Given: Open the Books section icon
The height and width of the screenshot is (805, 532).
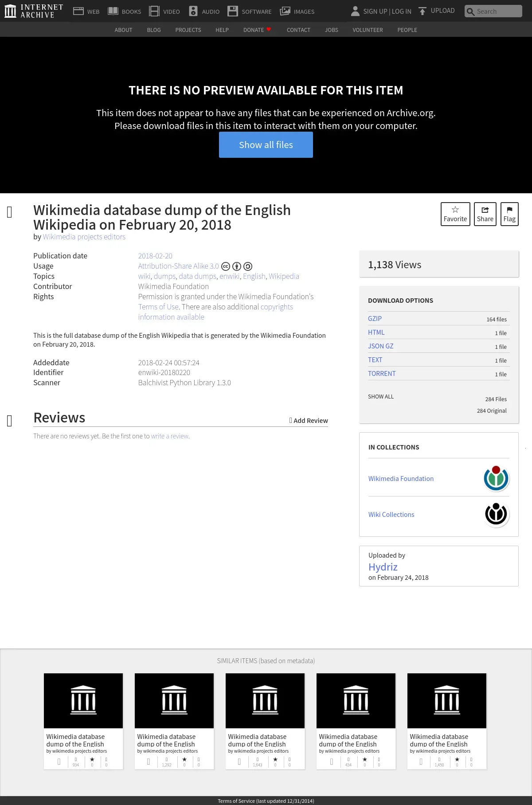Looking at the screenshot, I should click(x=113, y=11).
